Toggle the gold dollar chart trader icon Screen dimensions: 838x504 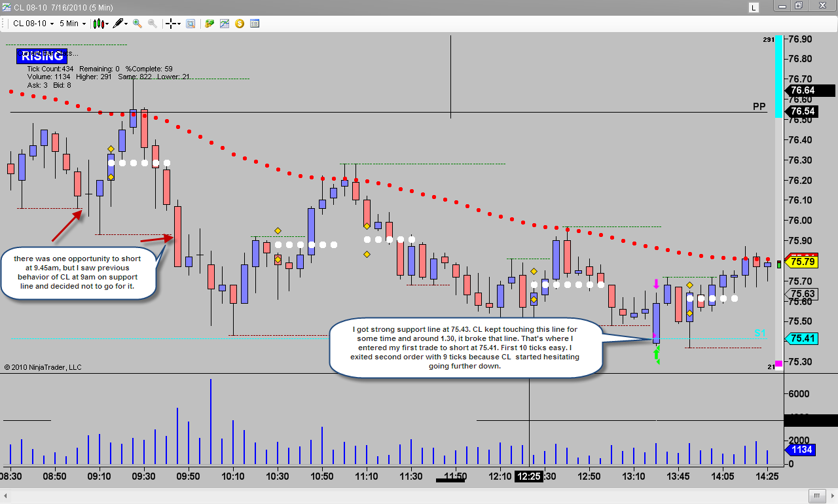coord(240,24)
